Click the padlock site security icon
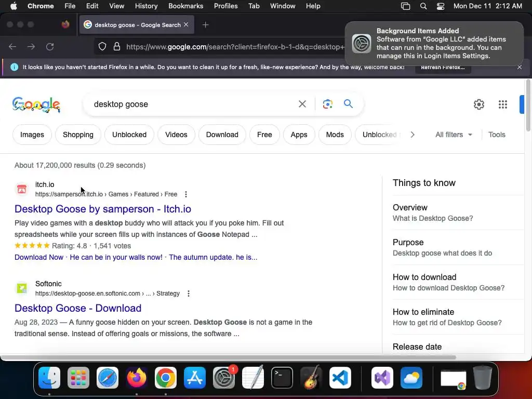Viewport: 532px width, 399px height. (117, 46)
